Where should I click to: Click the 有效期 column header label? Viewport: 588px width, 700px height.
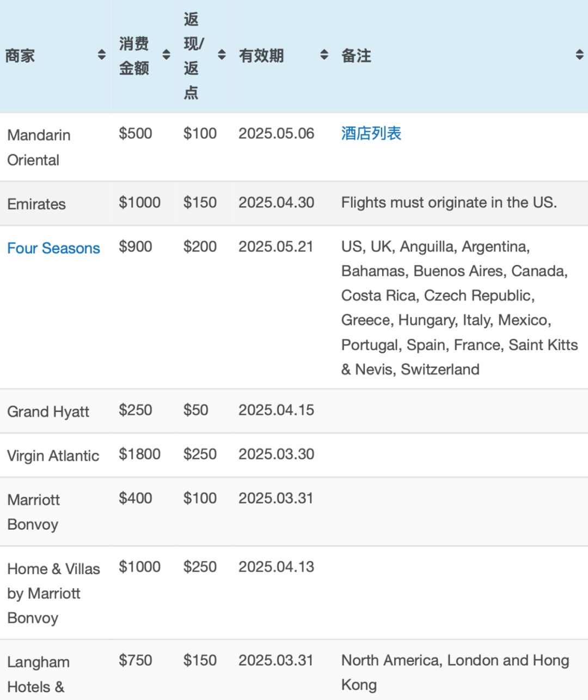pyautogui.click(x=261, y=56)
